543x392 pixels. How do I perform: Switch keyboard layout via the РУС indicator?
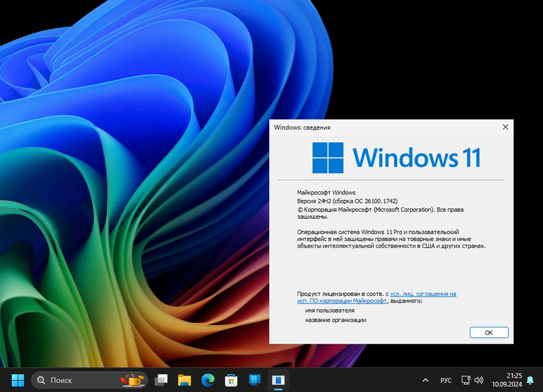click(x=446, y=380)
